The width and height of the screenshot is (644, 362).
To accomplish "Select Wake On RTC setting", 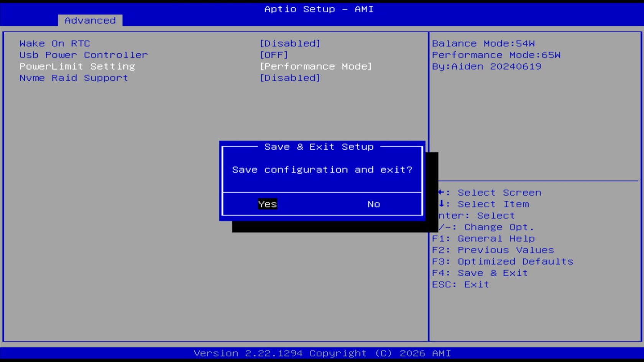I will (x=55, y=44).
